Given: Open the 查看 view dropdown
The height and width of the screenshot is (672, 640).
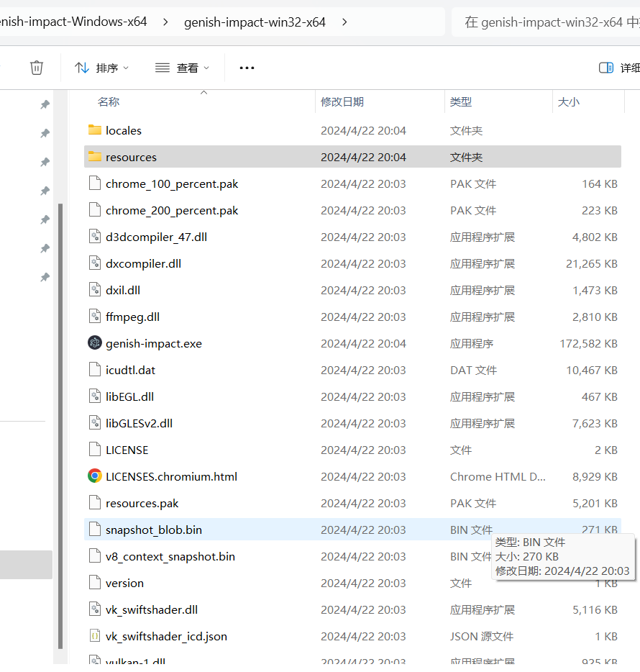Looking at the screenshot, I should click(182, 68).
